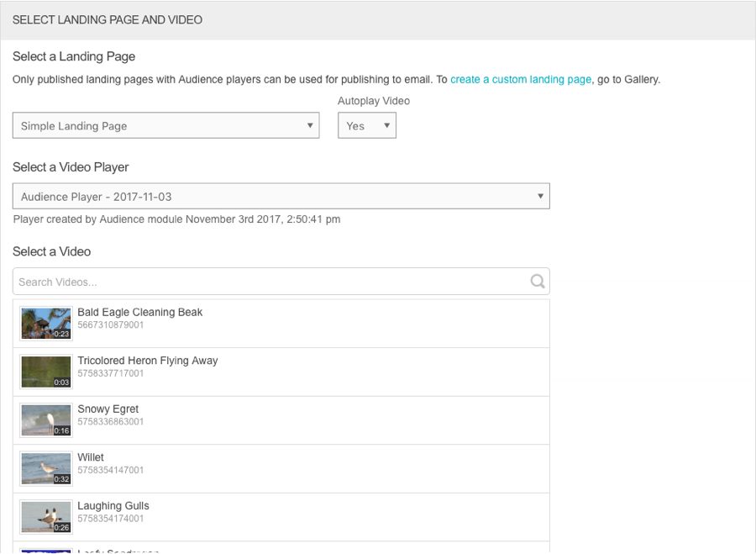756x554 pixels.
Task: Click the video ID 5667310879001
Action: (x=111, y=325)
